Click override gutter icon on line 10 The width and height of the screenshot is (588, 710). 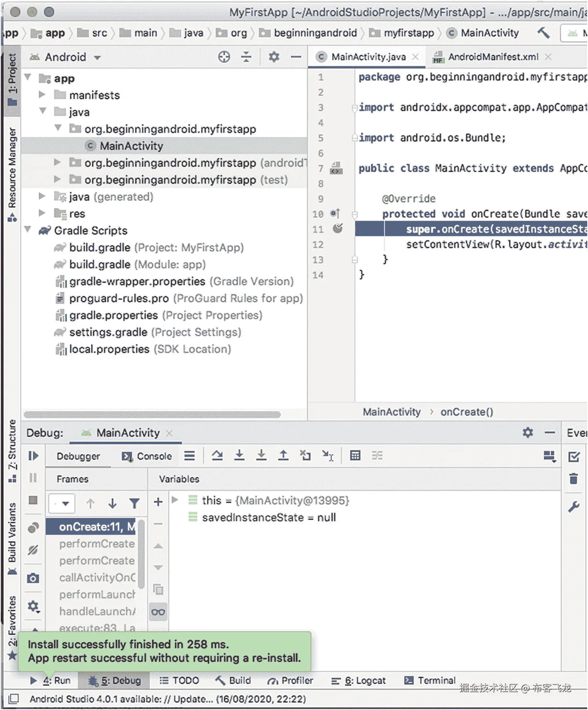point(335,214)
